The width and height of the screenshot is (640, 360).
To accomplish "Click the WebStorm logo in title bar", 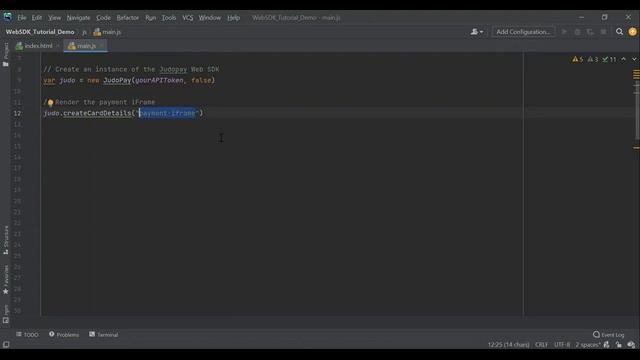I will click(x=8, y=17).
